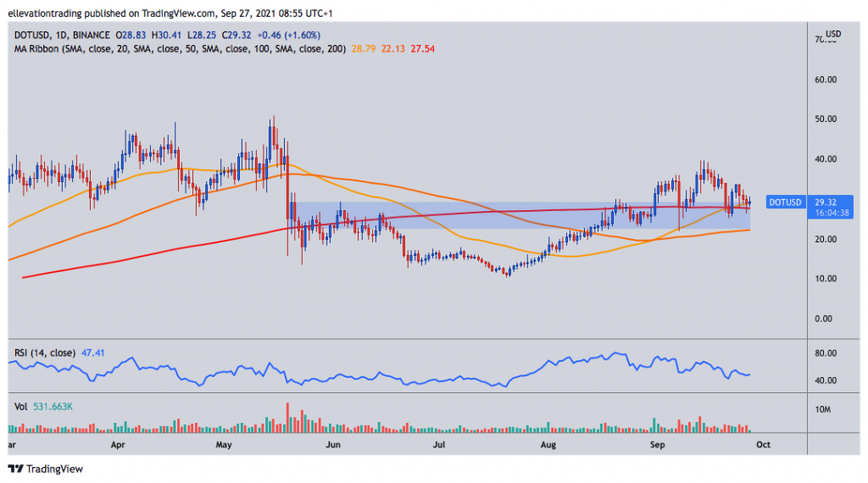
Task: Click the 10M volume scale label
Action: 822,409
